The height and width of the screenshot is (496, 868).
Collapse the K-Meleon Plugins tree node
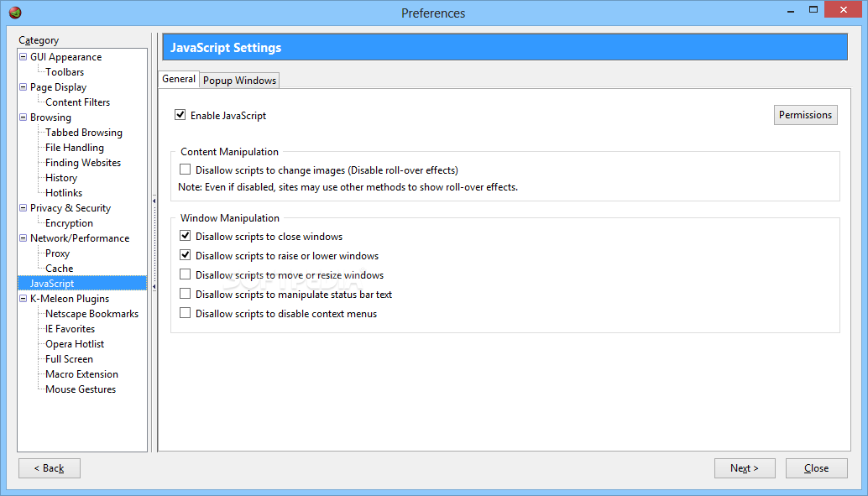click(24, 299)
